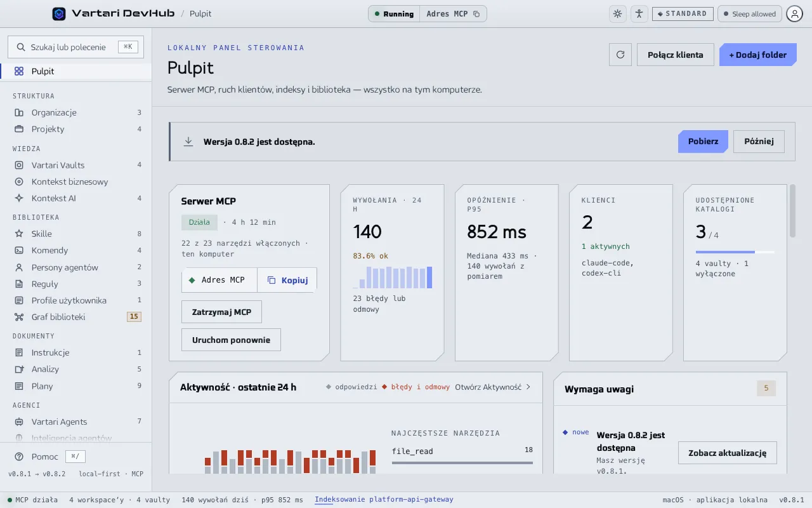Click the refresh icon button
812x508 pixels.
pos(620,55)
